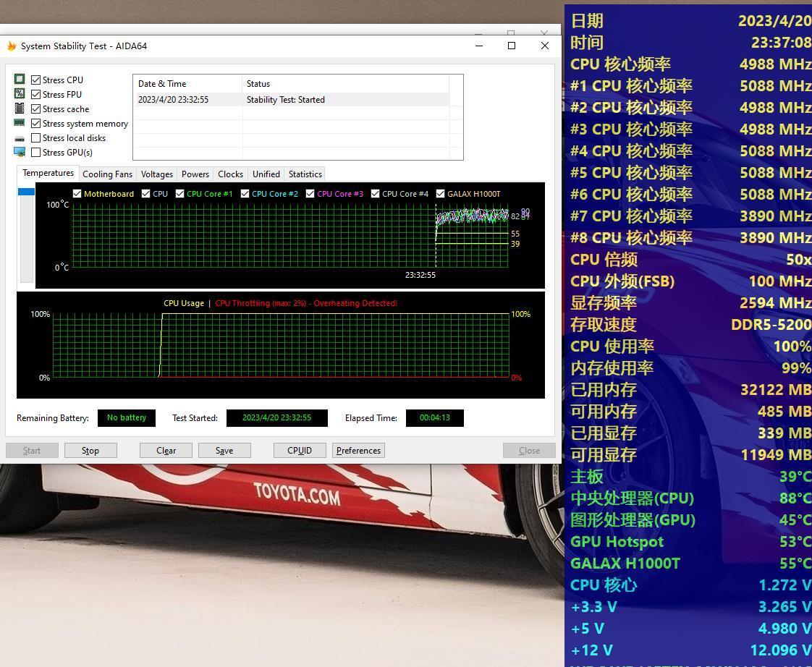
Task: Click the monitor icon beside Stress GPU(s)
Action: [19, 152]
